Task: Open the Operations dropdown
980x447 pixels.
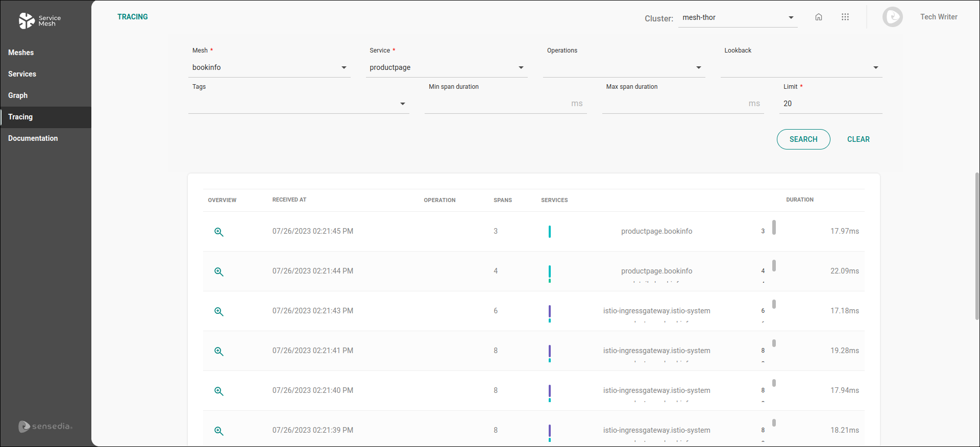Action: [x=624, y=67]
